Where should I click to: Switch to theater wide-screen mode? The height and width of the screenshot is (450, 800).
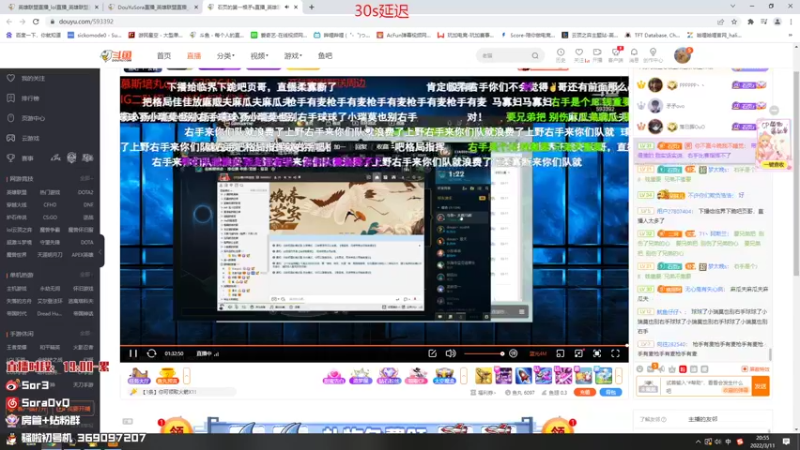tap(579, 353)
